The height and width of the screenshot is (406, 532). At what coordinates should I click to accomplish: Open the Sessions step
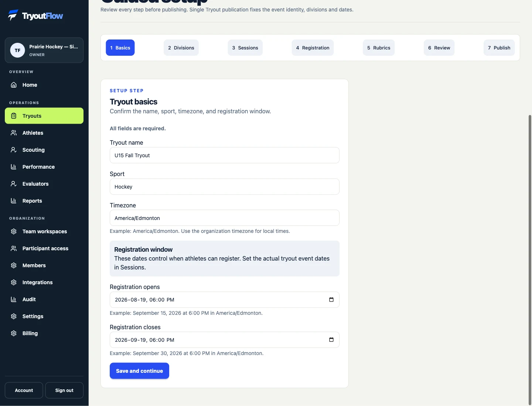click(245, 48)
